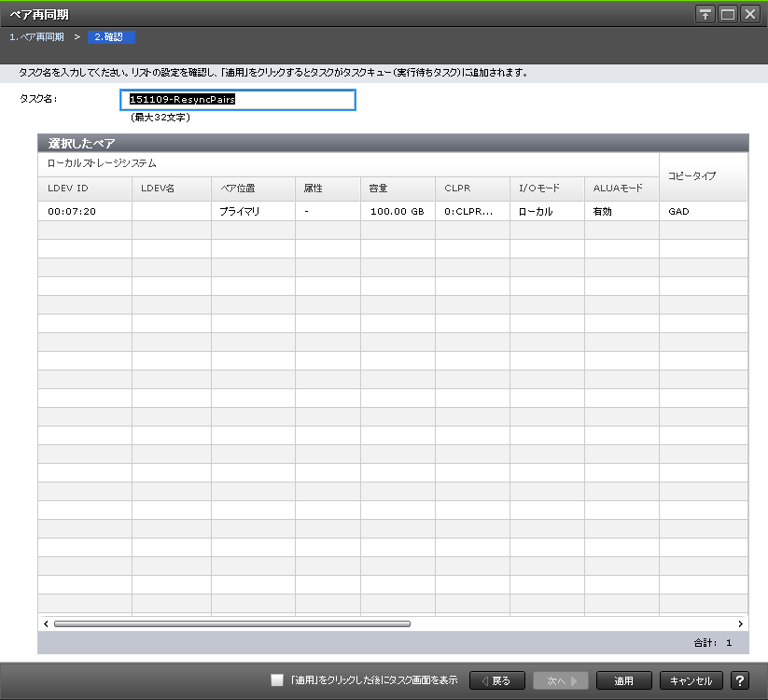Click the キャンセル button
Image resolution: width=768 pixels, height=700 pixels.
tap(691, 680)
